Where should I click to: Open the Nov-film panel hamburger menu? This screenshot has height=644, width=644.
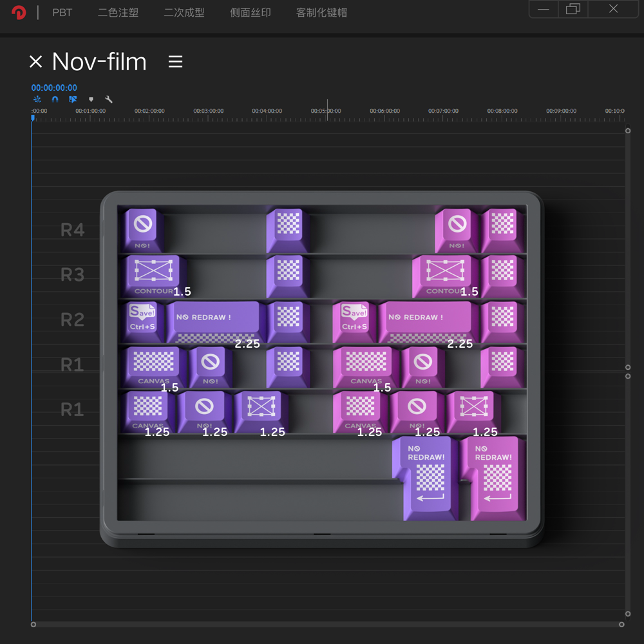click(175, 62)
